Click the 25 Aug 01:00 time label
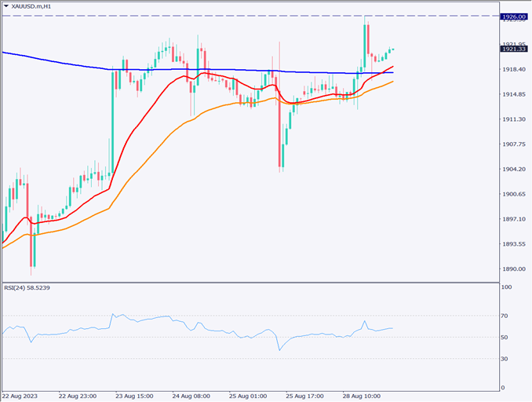Viewport: 532px width, 402px height. [x=250, y=397]
